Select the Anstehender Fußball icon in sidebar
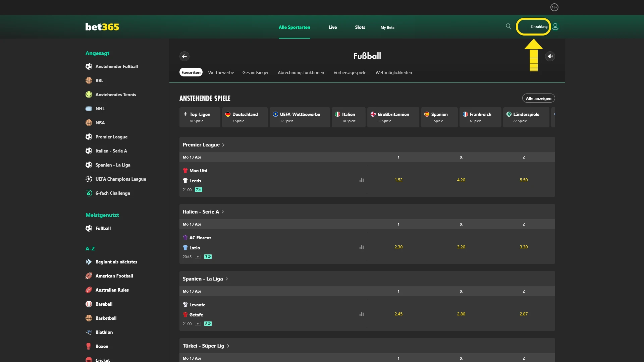Image resolution: width=644 pixels, height=362 pixels. click(89, 66)
